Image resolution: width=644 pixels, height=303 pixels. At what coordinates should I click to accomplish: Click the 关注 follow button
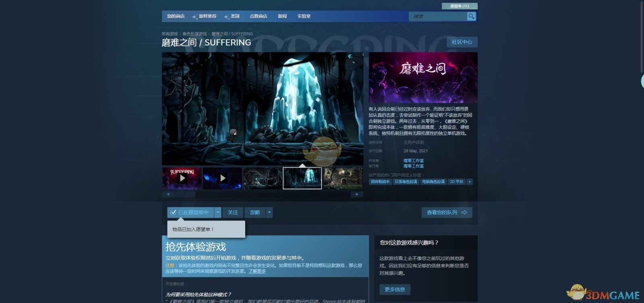[x=233, y=212]
